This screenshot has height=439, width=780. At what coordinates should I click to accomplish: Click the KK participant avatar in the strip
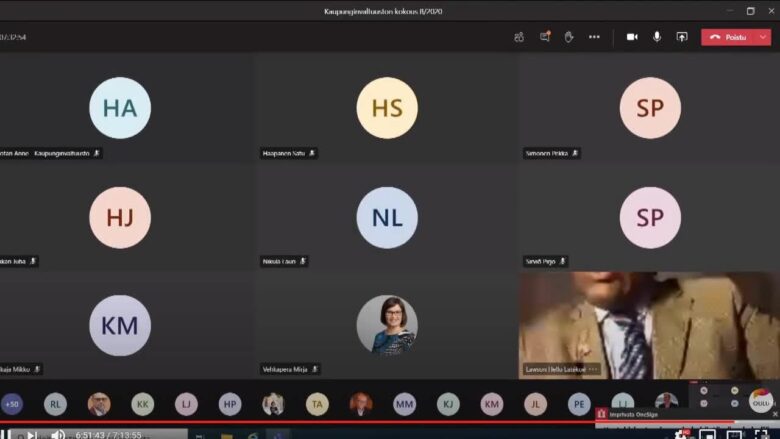click(x=143, y=404)
